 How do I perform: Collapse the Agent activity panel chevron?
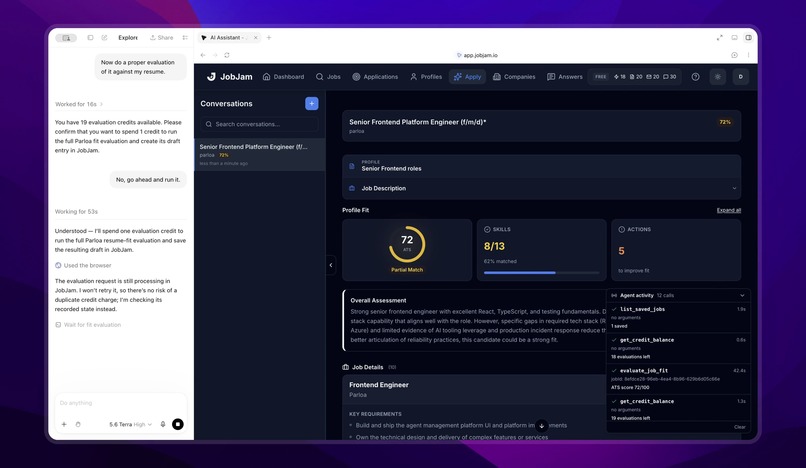742,296
